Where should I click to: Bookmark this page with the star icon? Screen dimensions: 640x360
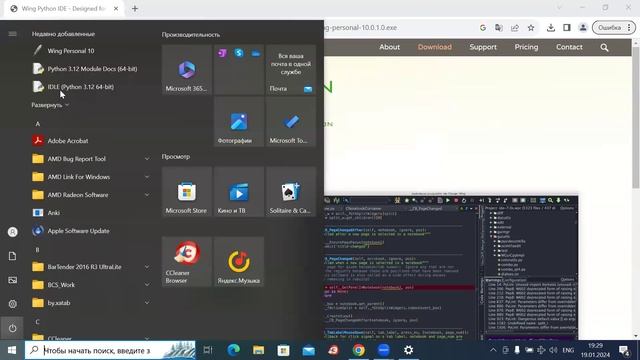click(x=531, y=28)
